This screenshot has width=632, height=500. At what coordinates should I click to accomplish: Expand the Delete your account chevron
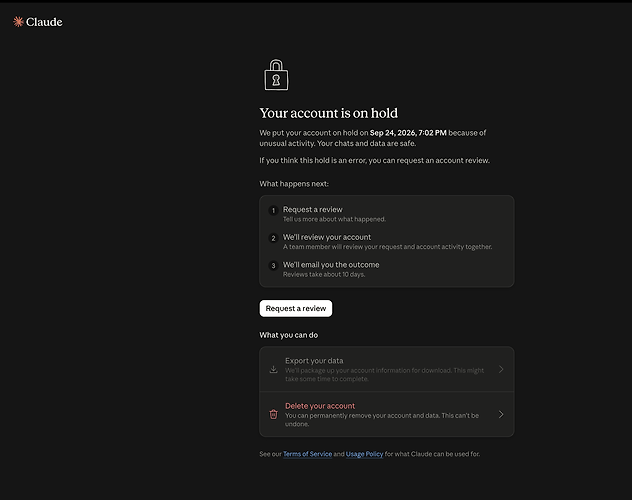tap(501, 414)
